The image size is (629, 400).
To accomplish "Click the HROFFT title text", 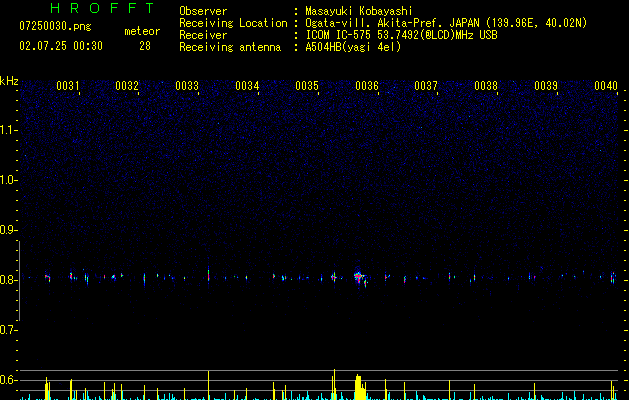I will [x=103, y=8].
